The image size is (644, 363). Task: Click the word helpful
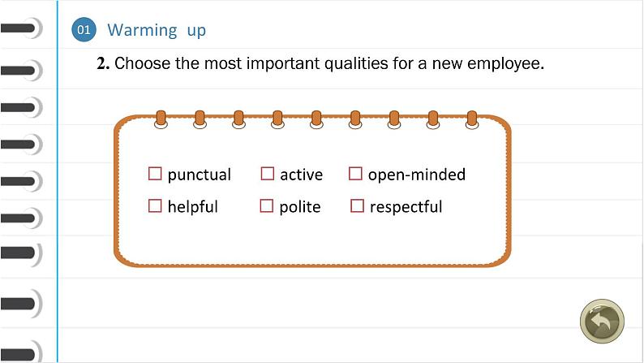pos(192,207)
